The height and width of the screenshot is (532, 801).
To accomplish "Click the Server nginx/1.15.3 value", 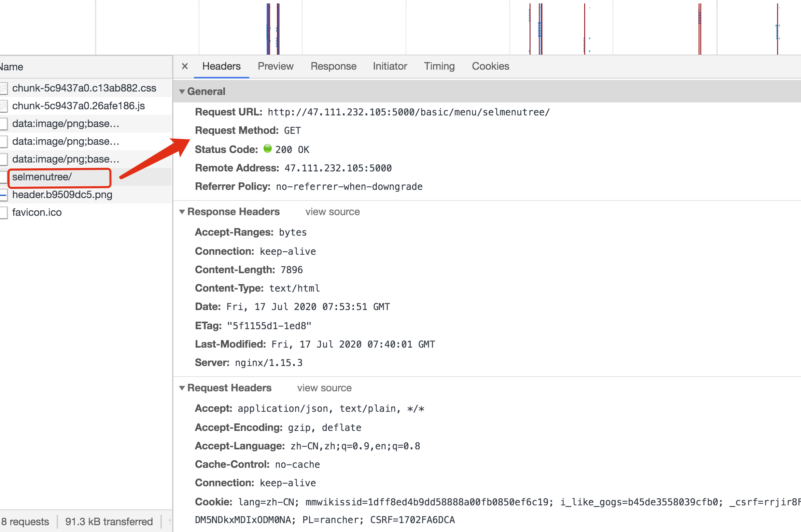I will 269,363.
